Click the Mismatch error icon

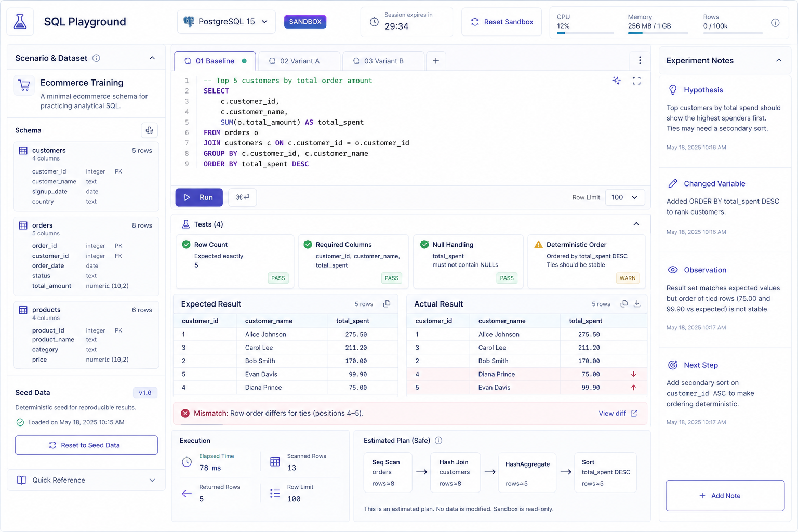click(x=185, y=414)
